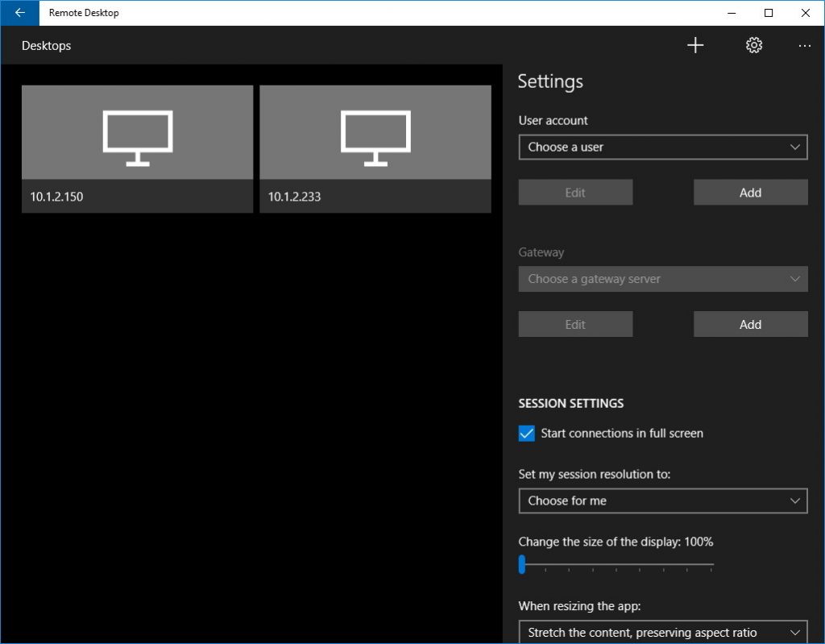The width and height of the screenshot is (825, 644).
Task: Select the Desktops heading
Action: click(46, 46)
